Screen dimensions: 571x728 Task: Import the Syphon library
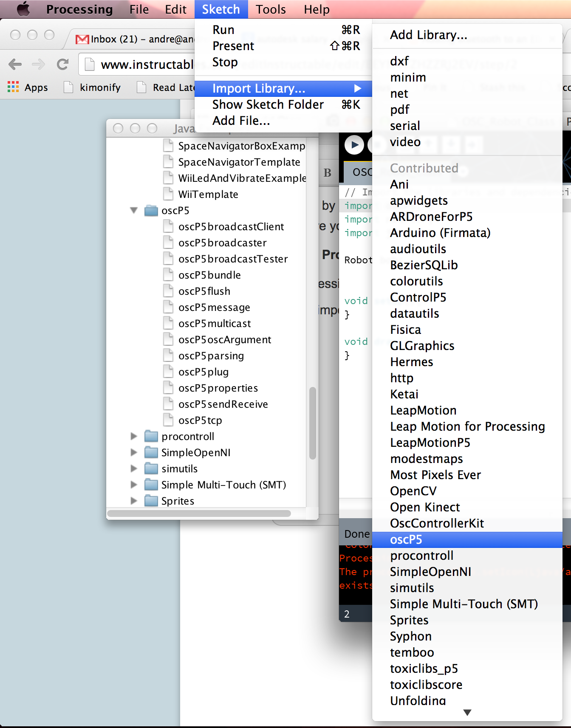coord(467,636)
